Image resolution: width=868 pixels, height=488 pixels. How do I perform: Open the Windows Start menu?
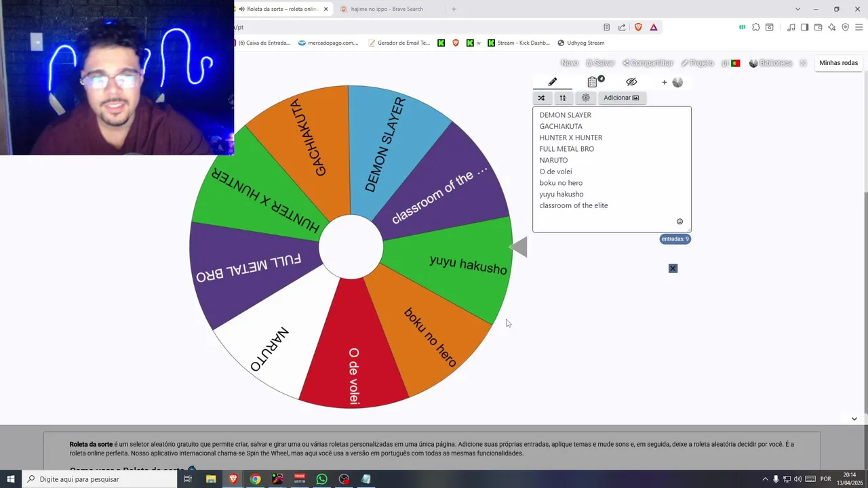11,479
